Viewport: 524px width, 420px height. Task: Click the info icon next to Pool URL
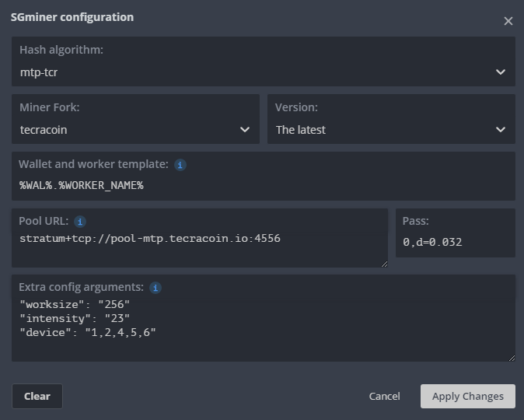pyautogui.click(x=80, y=222)
